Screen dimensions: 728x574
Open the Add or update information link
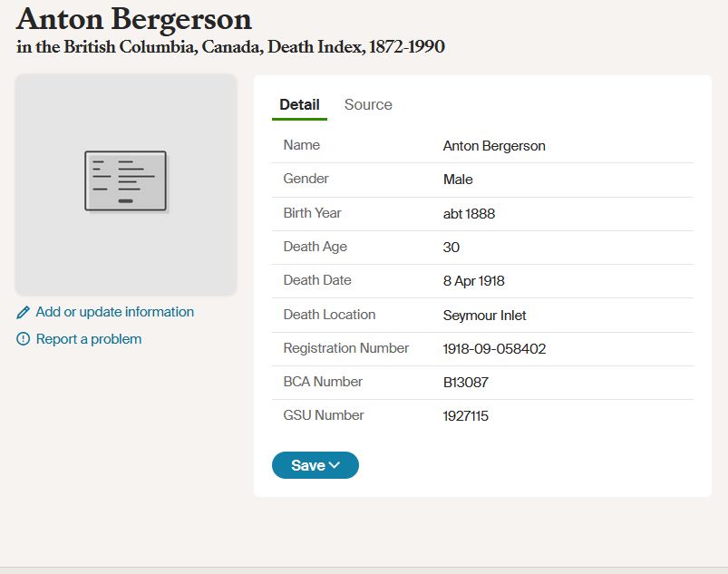pyautogui.click(x=114, y=312)
